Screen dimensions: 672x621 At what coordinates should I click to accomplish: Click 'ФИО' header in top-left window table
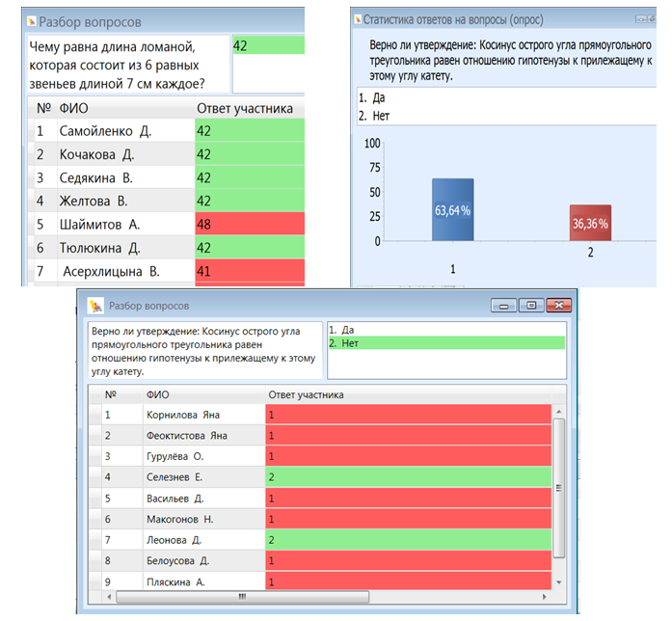73,108
